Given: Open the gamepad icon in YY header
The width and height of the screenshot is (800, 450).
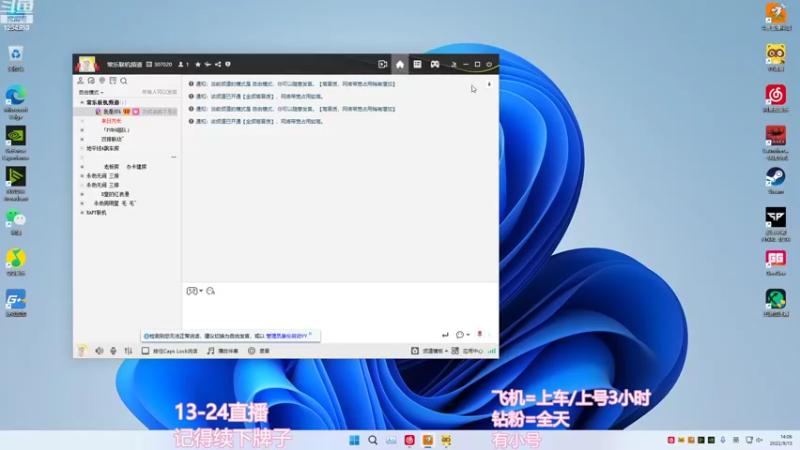Looking at the screenshot, I should click(435, 64).
